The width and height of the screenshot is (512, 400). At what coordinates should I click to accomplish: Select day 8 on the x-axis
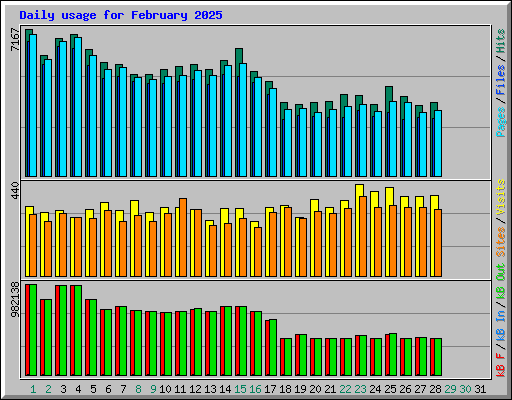tap(138, 389)
